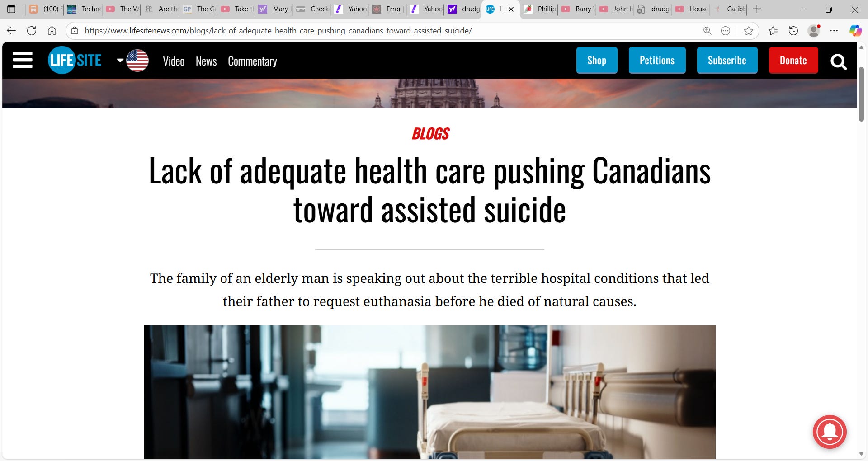This screenshot has height=461, width=868.
Task: Click the Subscribe button
Action: tap(727, 60)
